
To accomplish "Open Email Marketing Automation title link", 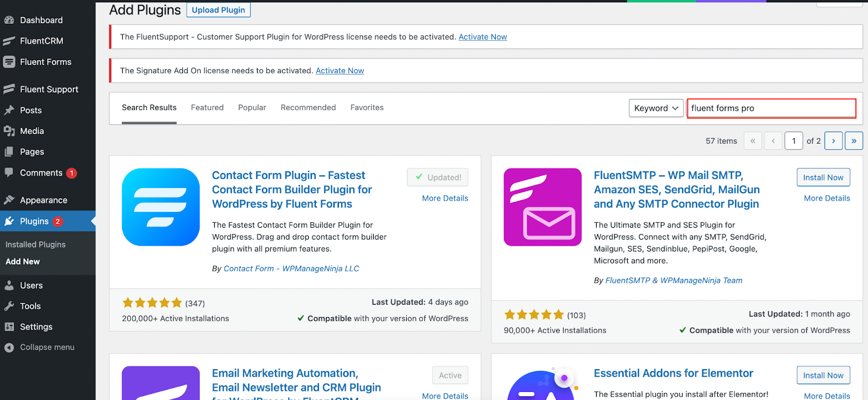I will 296,383.
